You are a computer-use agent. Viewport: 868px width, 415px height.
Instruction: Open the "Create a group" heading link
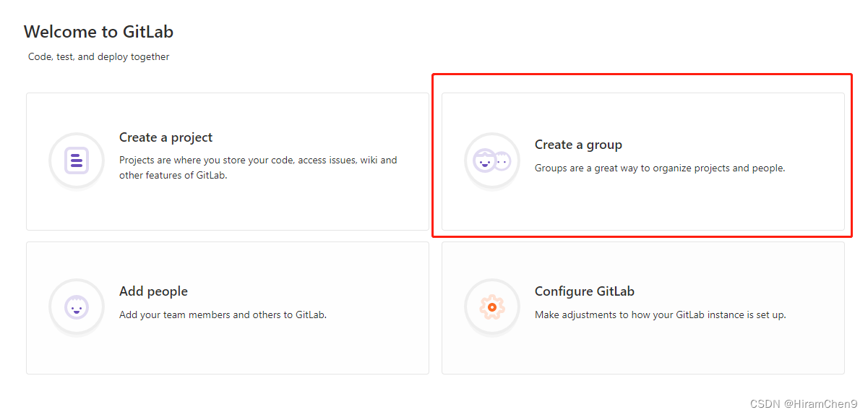578,145
